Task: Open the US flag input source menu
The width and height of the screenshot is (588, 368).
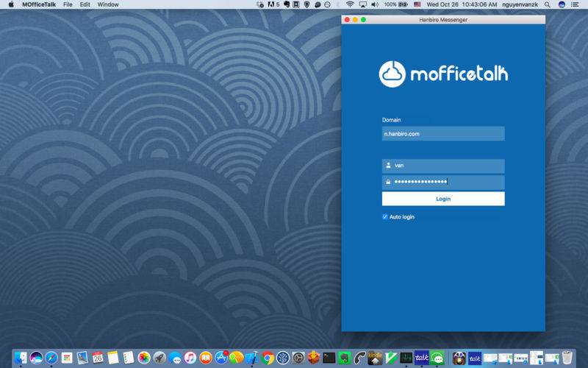Action: point(417,4)
